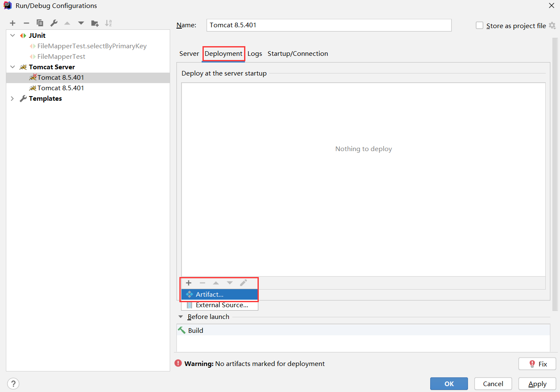The width and height of the screenshot is (560, 392).
Task: Remove deployment item with minus icon
Action: [202, 283]
